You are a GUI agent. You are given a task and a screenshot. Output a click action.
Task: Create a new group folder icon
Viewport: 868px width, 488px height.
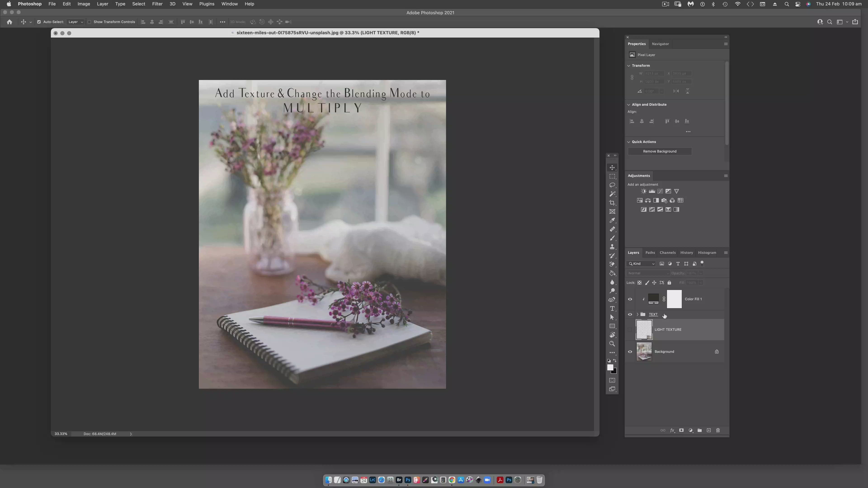coord(700,430)
